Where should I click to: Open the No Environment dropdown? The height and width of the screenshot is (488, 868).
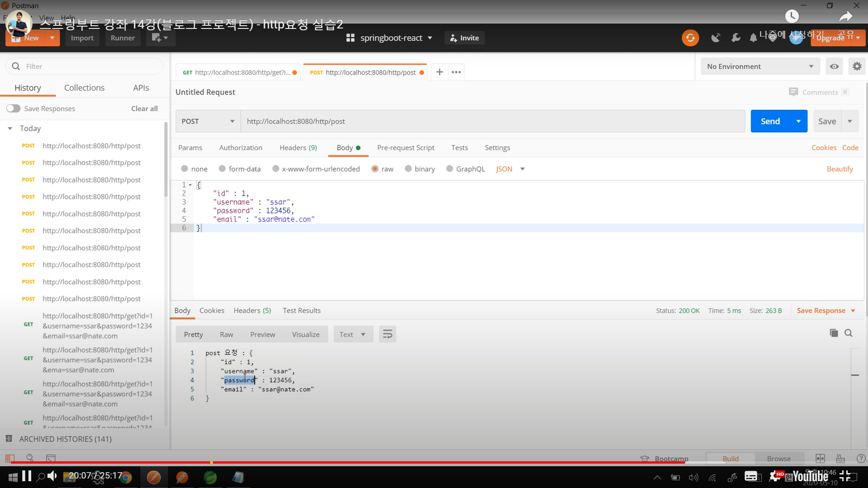pyautogui.click(x=760, y=66)
